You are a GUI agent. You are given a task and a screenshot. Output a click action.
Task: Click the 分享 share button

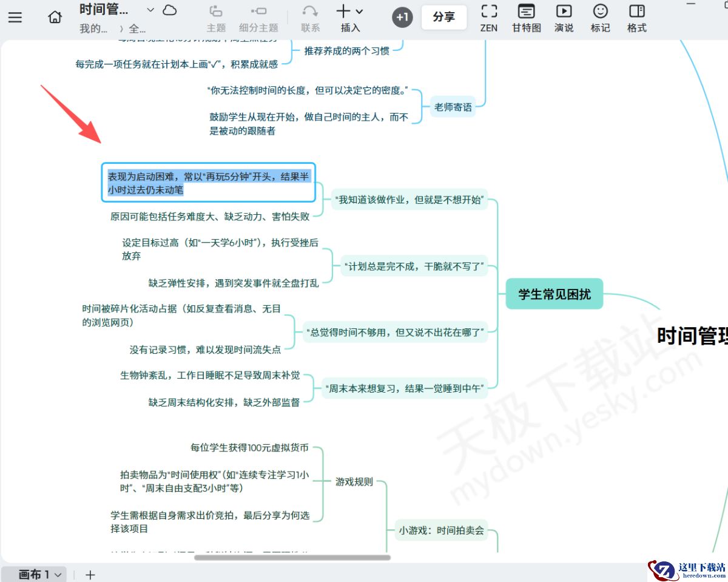point(444,17)
